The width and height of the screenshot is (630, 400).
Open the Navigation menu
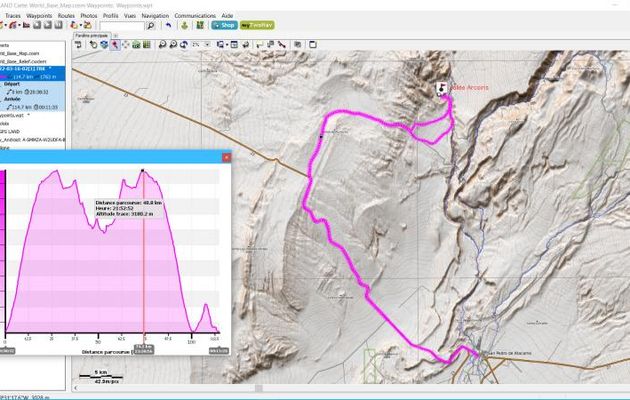pyautogui.click(x=155, y=16)
